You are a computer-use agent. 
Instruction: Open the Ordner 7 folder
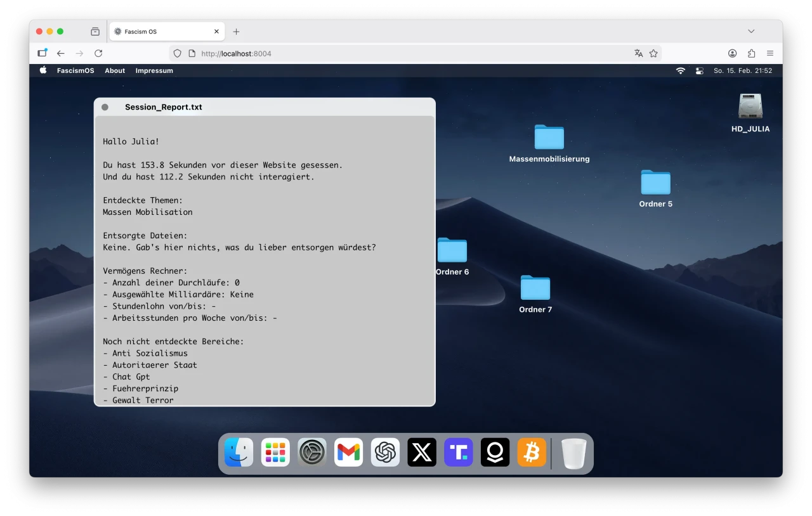tap(535, 288)
